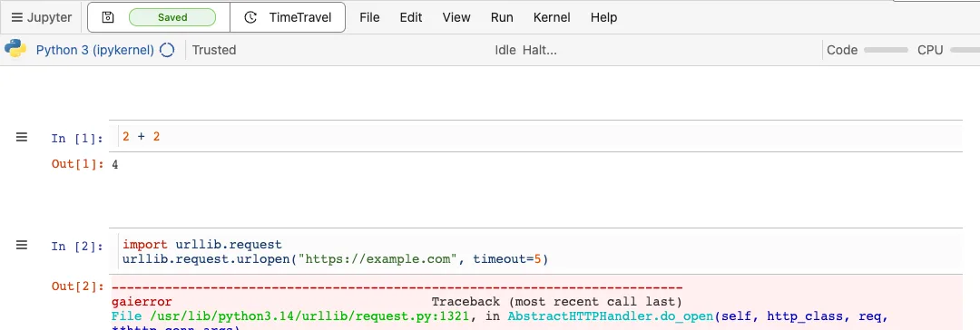Viewport: 980px width, 330px height.
Task: Open the cell menu for In [1]
Action: click(22, 138)
